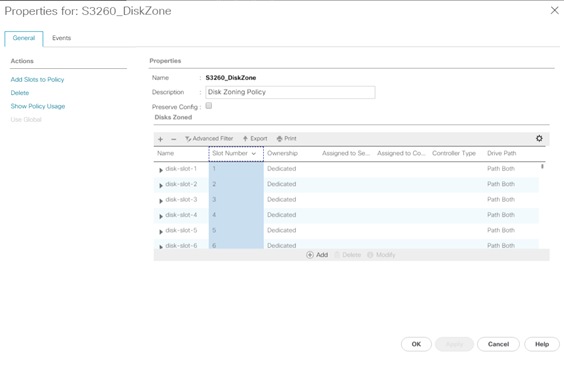Expand the disk-slot-3 row
The height and width of the screenshot is (365, 564).
click(161, 201)
